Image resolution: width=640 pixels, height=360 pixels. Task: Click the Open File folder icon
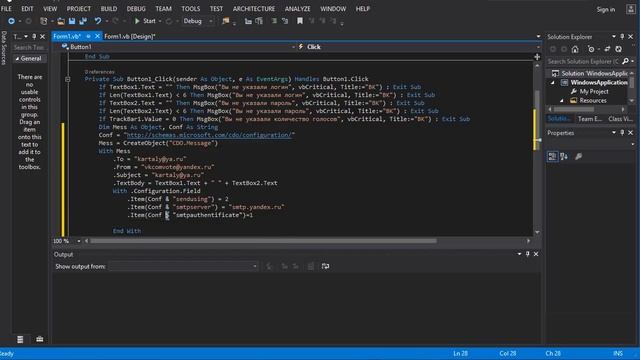click(x=61, y=21)
